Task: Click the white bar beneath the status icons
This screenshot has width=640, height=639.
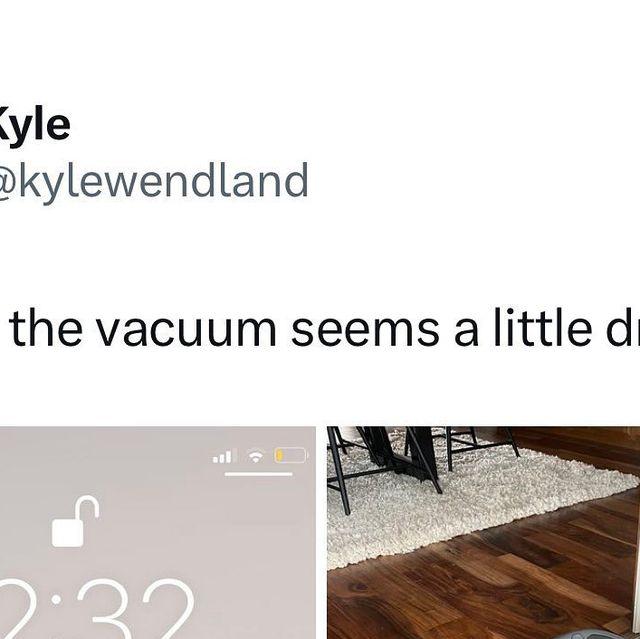Action: pos(258,474)
